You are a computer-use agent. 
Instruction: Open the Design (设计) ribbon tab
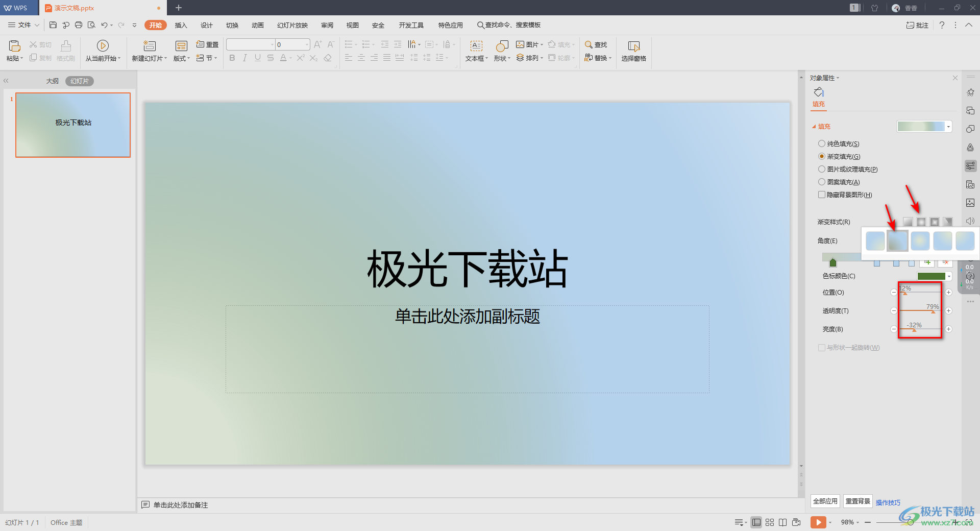click(207, 25)
